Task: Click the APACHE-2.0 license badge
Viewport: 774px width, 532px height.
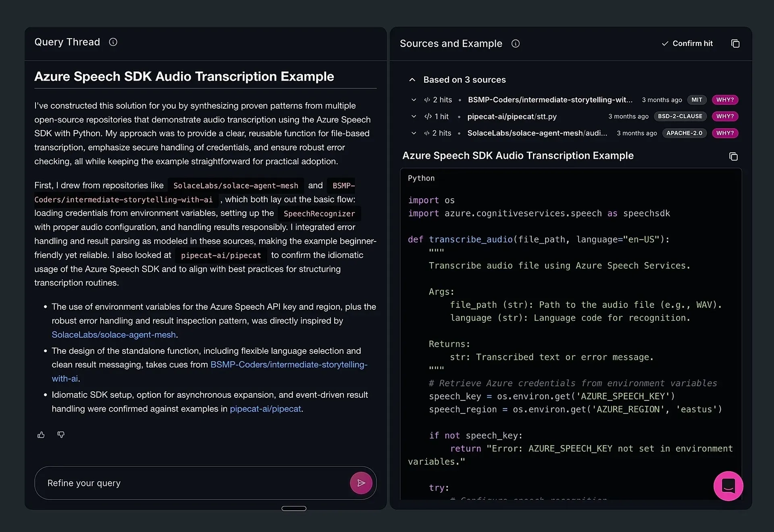Action: tap(684, 133)
